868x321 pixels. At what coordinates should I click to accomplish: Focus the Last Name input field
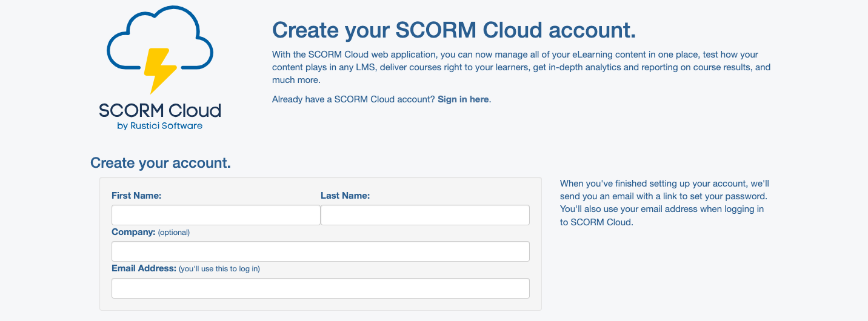pyautogui.click(x=425, y=215)
